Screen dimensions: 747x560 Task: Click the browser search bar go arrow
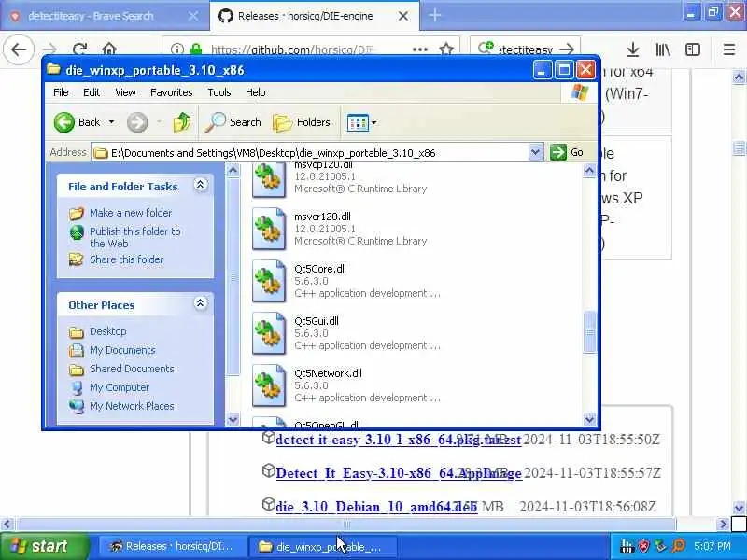click(567, 49)
